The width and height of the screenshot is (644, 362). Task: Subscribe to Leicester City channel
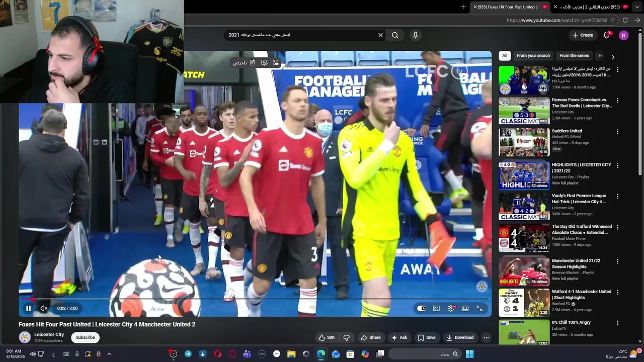tap(85, 337)
